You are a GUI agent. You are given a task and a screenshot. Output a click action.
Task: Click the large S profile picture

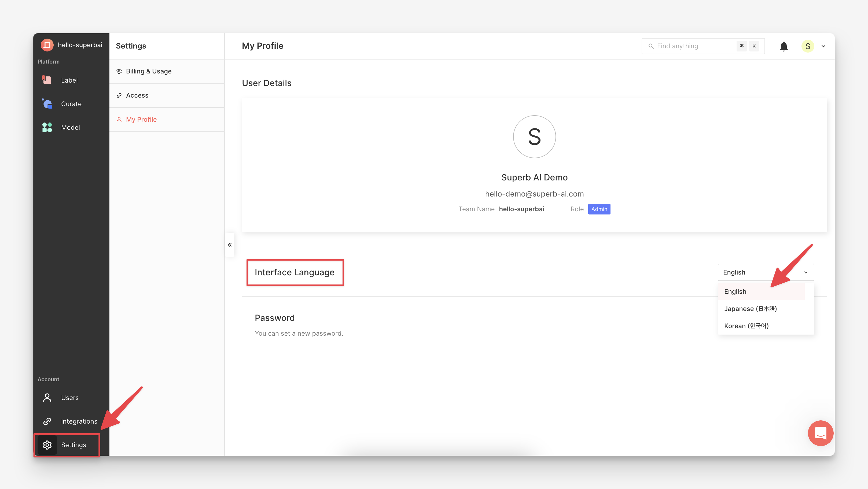[x=534, y=137]
